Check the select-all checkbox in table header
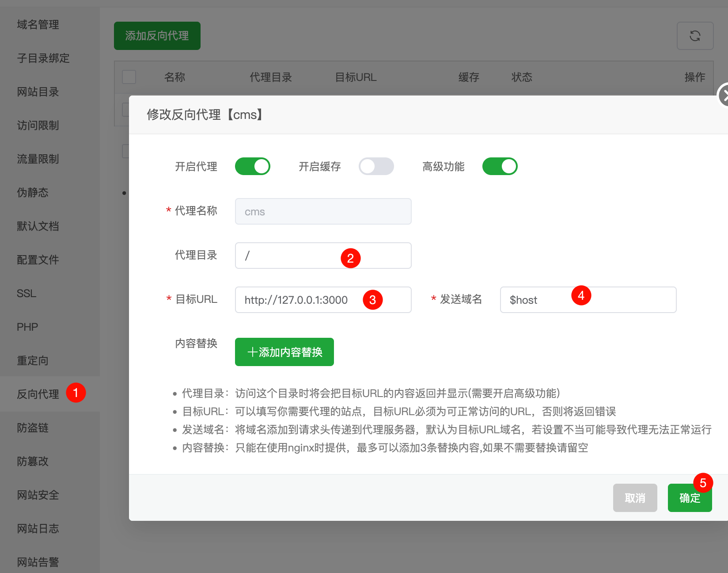The image size is (728, 573). pyautogui.click(x=129, y=77)
